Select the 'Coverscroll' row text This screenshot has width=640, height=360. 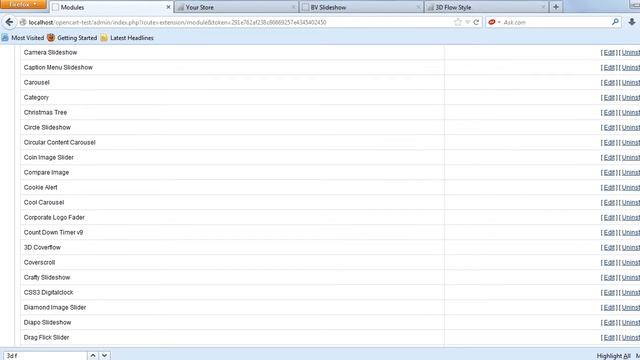click(39, 262)
